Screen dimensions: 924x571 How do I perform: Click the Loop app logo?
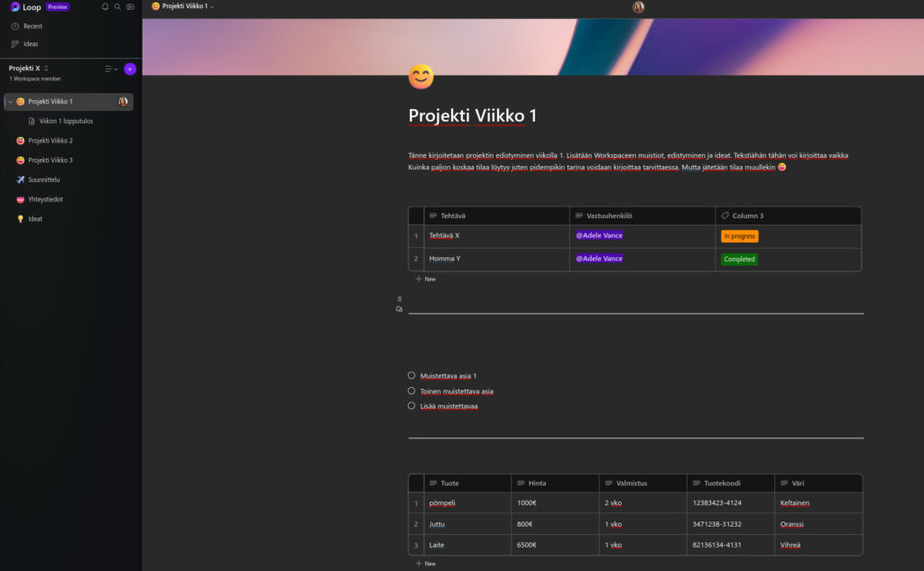tap(15, 6)
